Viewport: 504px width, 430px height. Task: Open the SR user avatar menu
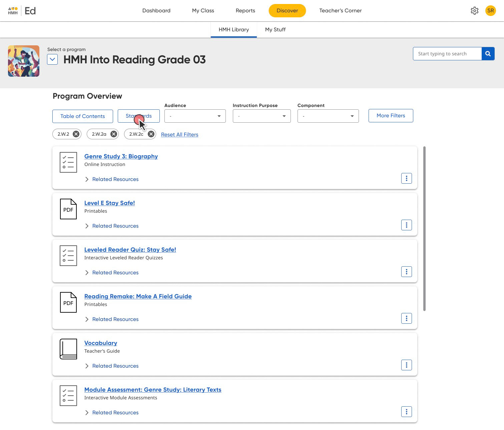pos(490,11)
